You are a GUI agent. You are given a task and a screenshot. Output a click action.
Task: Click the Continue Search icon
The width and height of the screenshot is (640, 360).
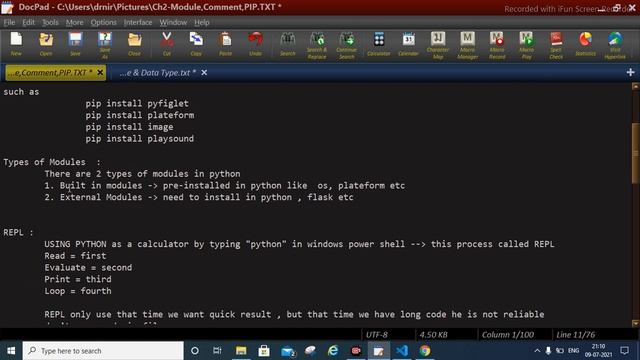347,45
